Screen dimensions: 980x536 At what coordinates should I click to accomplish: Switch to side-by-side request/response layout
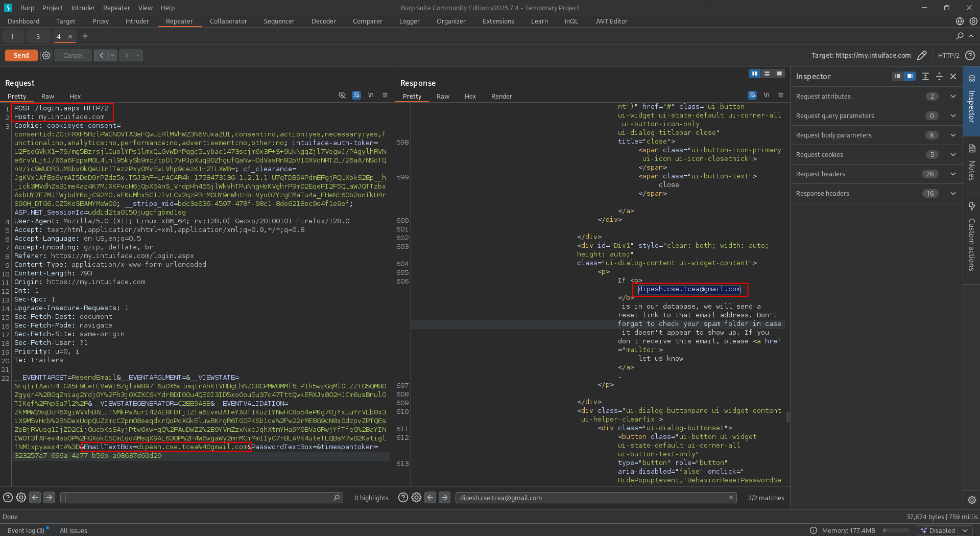(x=754, y=74)
